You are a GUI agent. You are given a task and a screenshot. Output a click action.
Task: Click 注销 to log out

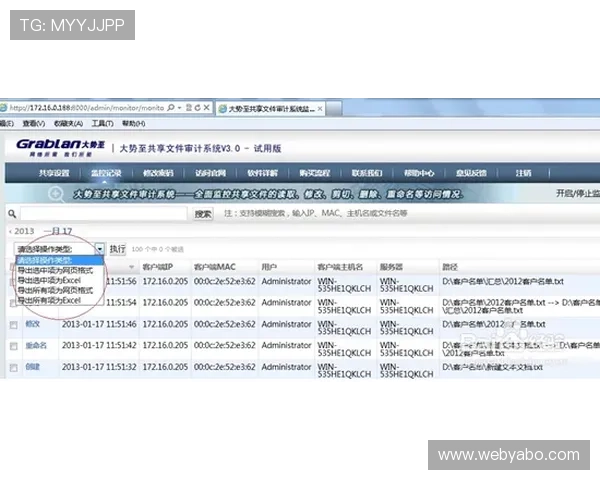click(x=523, y=173)
